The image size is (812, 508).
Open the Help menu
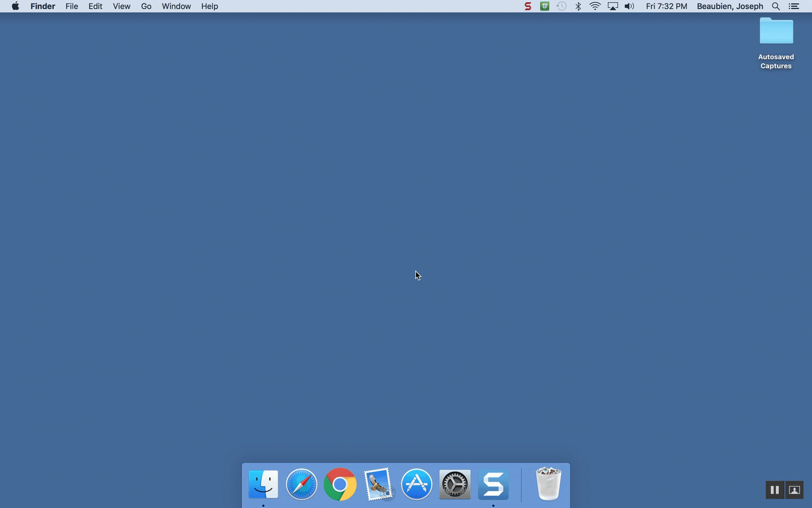coord(210,6)
